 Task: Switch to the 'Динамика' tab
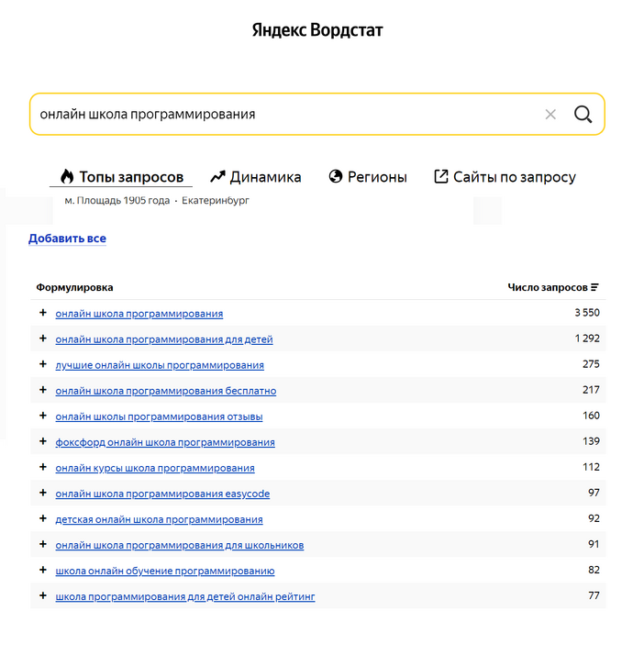click(x=255, y=177)
